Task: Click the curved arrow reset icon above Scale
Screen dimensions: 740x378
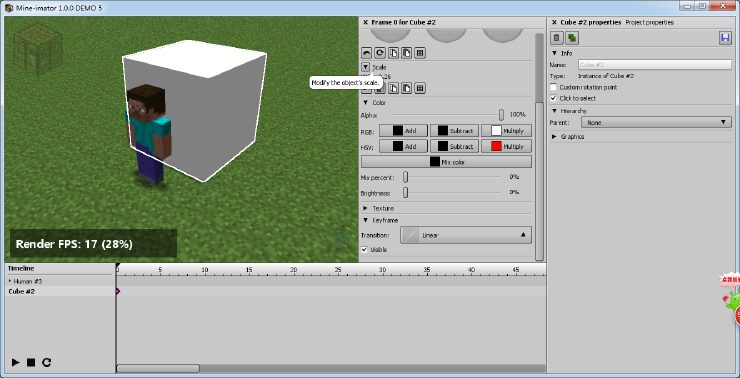Action: click(x=366, y=53)
